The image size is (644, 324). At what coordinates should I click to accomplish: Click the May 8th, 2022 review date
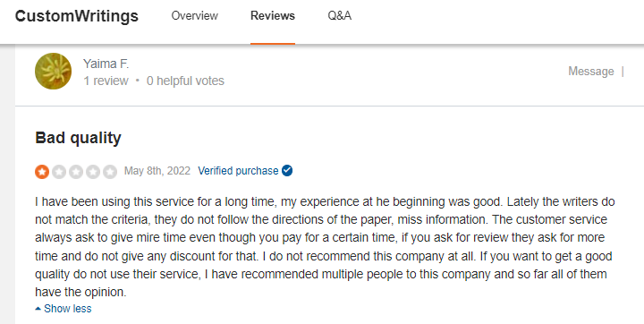[157, 171]
